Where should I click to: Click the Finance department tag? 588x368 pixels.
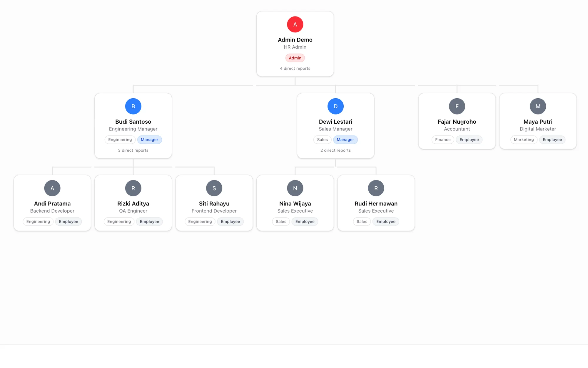point(443,140)
